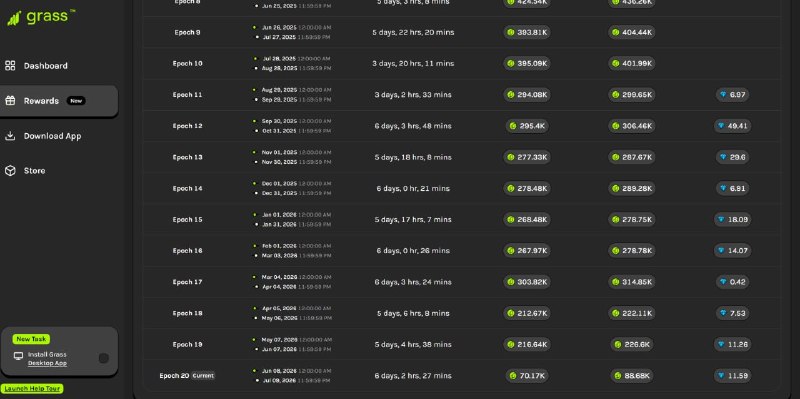
Task: Click the Rewards gift icon
Action: [x=10, y=101]
